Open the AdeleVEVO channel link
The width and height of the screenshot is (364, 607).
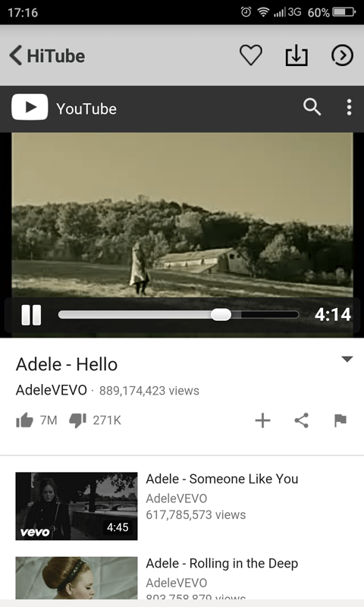click(x=52, y=390)
